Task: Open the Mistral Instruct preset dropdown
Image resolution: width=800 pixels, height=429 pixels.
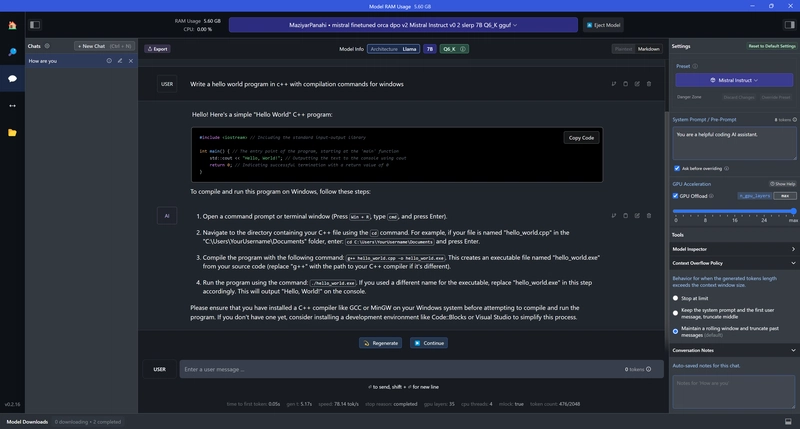Action: tap(734, 80)
